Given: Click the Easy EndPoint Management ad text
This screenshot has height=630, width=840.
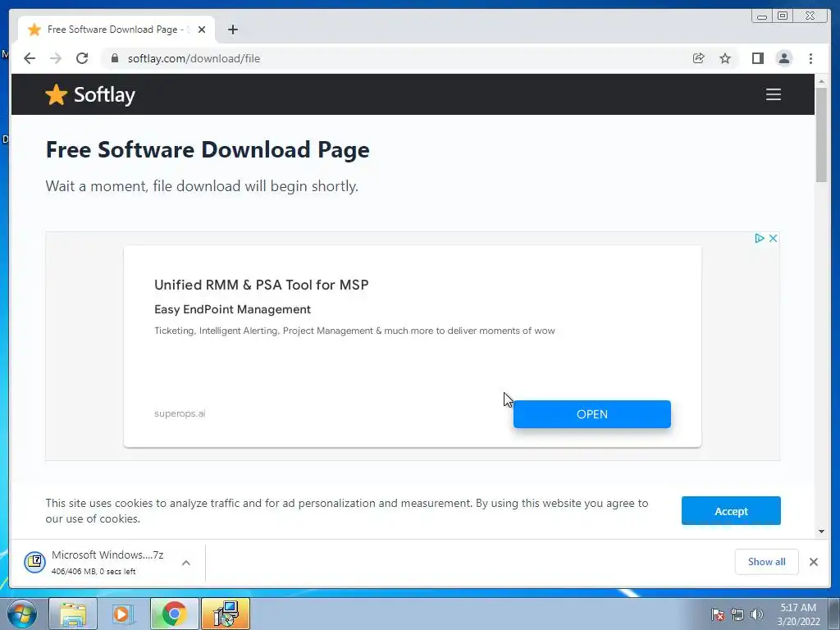Looking at the screenshot, I should tap(232, 309).
